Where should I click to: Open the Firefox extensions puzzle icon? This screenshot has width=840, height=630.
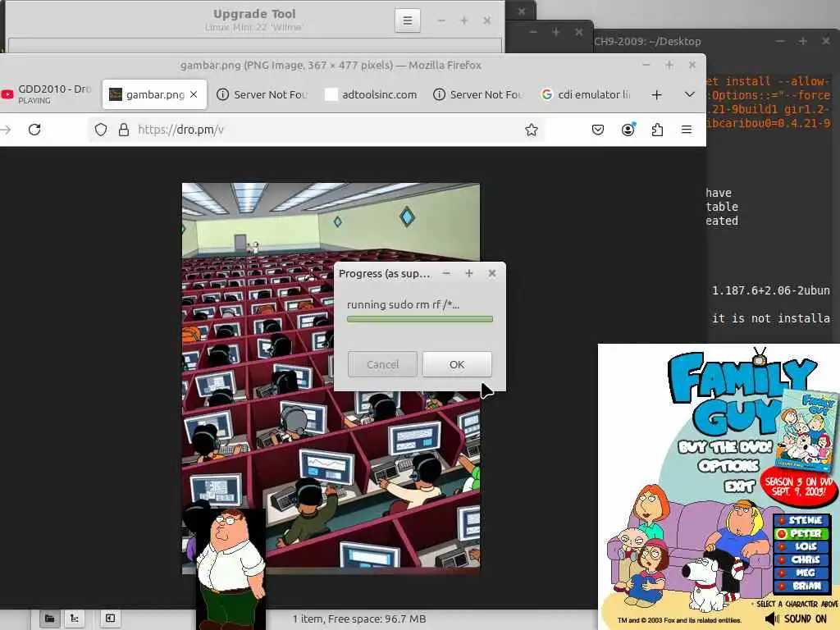[x=657, y=130]
